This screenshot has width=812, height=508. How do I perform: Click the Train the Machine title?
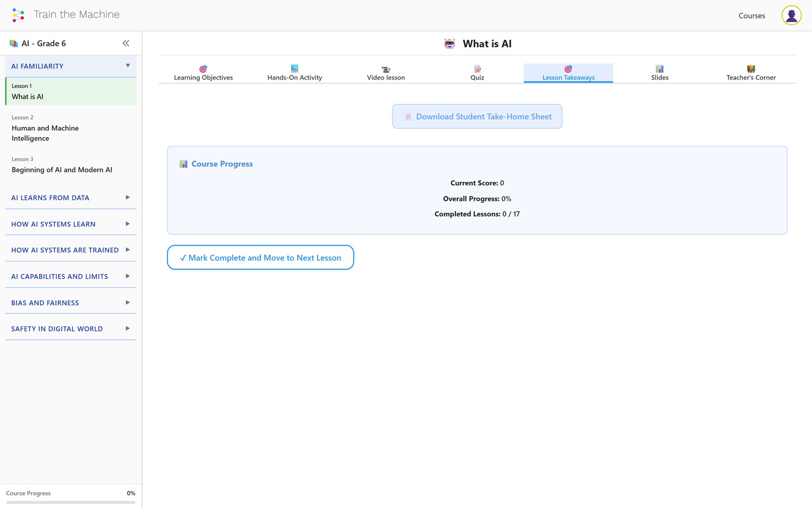pyautogui.click(x=77, y=14)
